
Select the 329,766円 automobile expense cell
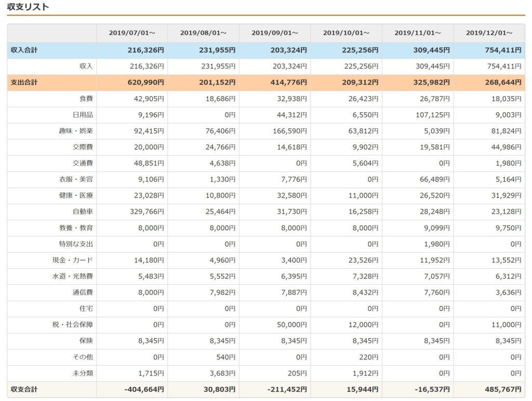pyautogui.click(x=146, y=211)
